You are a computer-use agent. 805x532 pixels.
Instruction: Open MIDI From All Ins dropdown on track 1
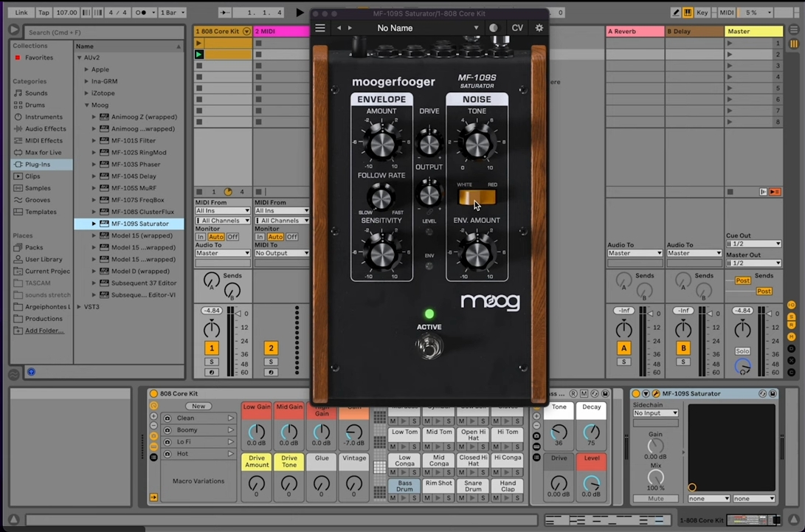[222, 210]
